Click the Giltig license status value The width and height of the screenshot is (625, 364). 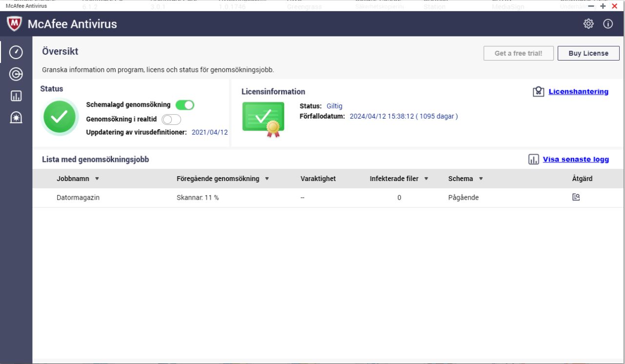click(334, 106)
